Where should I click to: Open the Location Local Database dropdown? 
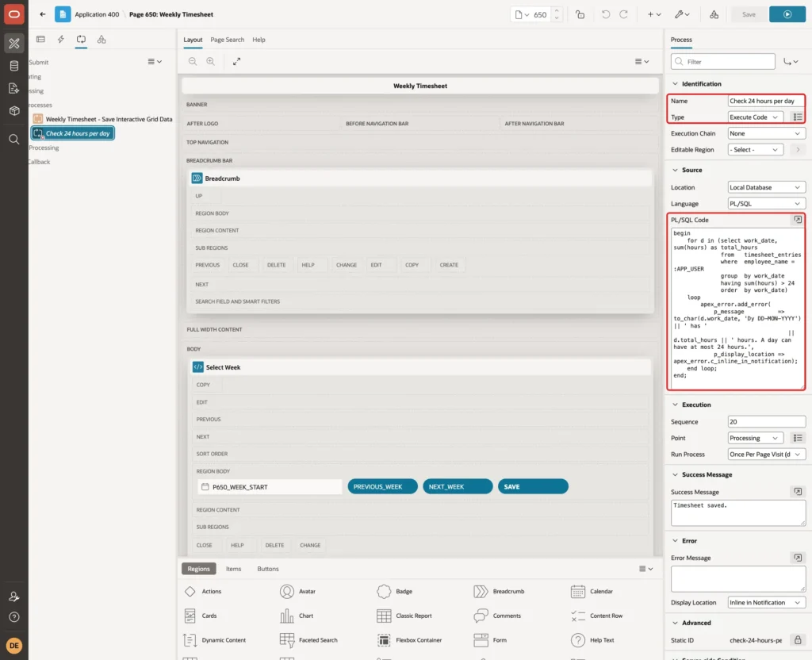(766, 187)
